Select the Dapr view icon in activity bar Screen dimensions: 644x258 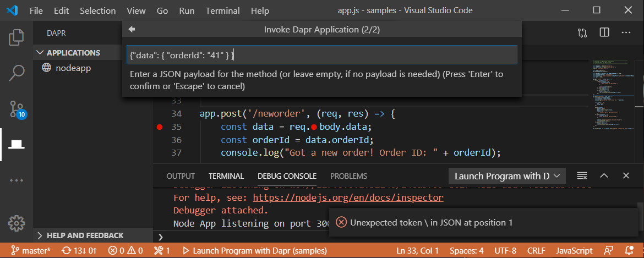tap(17, 144)
